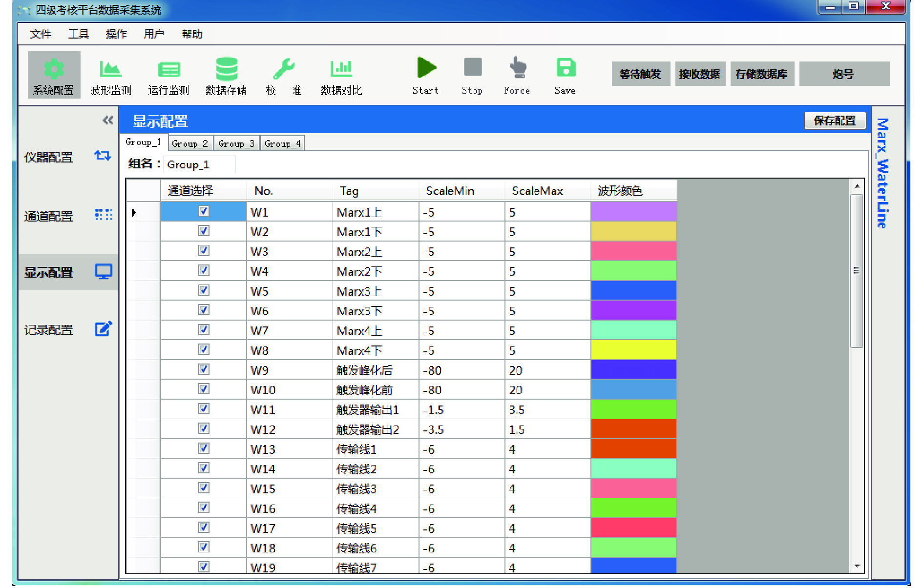
Task: Pick the yellow waveform color for W8
Action: coord(633,349)
